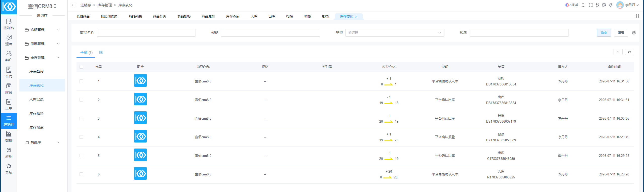Open 库存盘点 in the sidebar
The image size is (644, 192).
click(42, 127)
